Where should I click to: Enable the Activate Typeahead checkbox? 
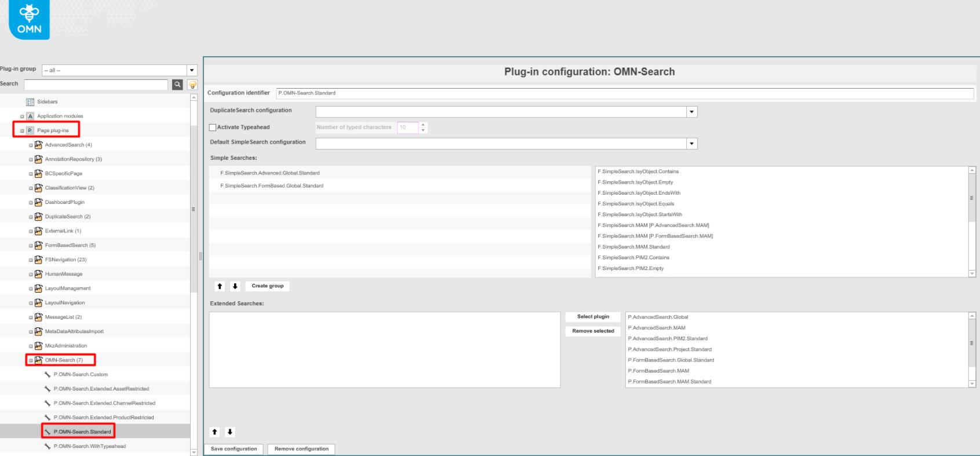pyautogui.click(x=213, y=127)
